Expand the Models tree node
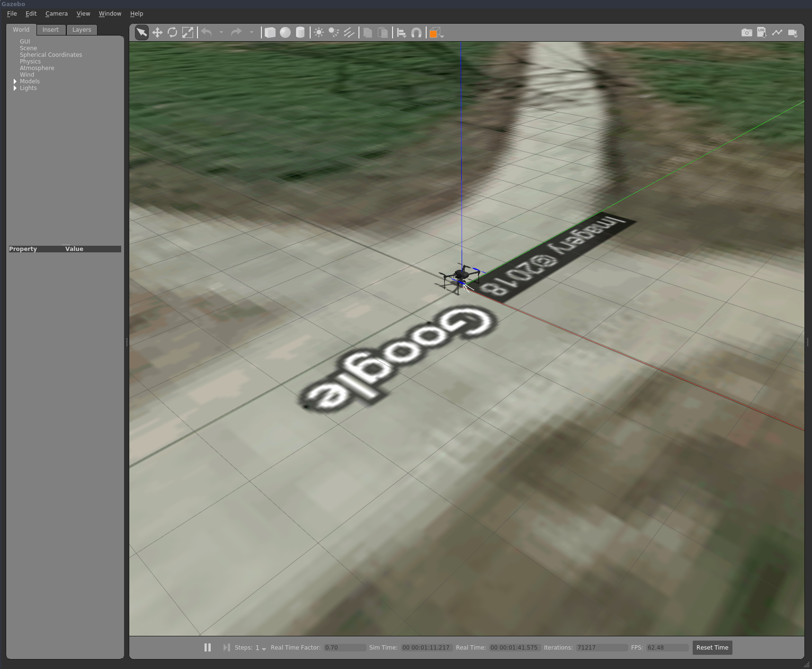The image size is (812, 669). [x=15, y=81]
